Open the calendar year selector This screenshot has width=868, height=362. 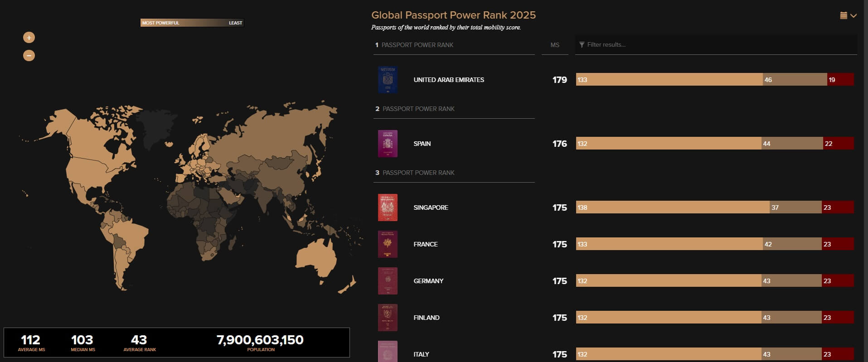[x=848, y=16]
